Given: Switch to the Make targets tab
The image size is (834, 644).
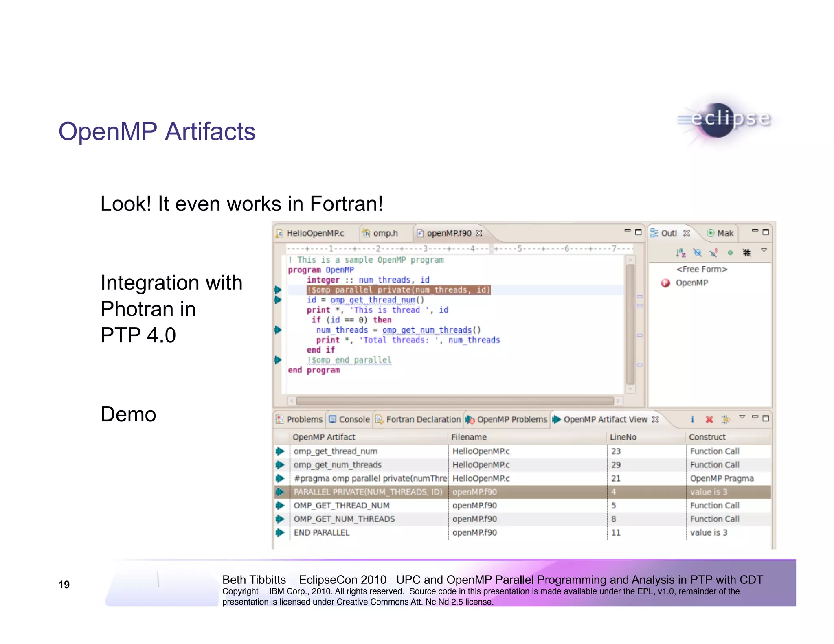Looking at the screenshot, I should [x=720, y=233].
